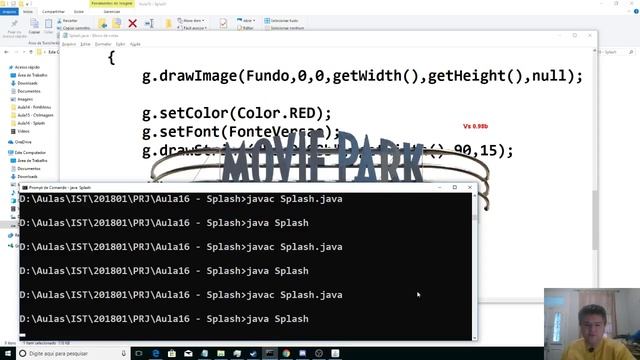
Task: Open the Aula16 - Splash folder in sidebar
Action: point(28,123)
